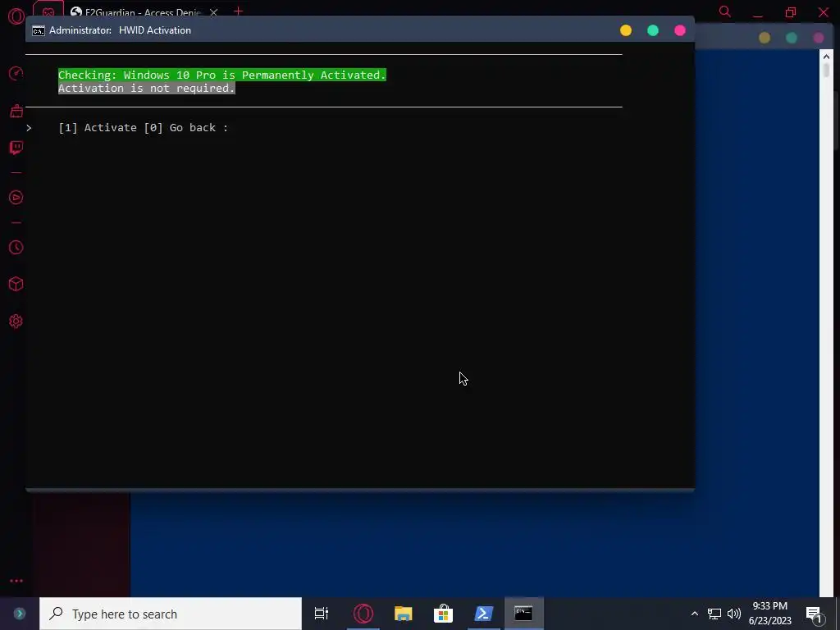
Task: Show hidden system tray icons
Action: (694, 614)
